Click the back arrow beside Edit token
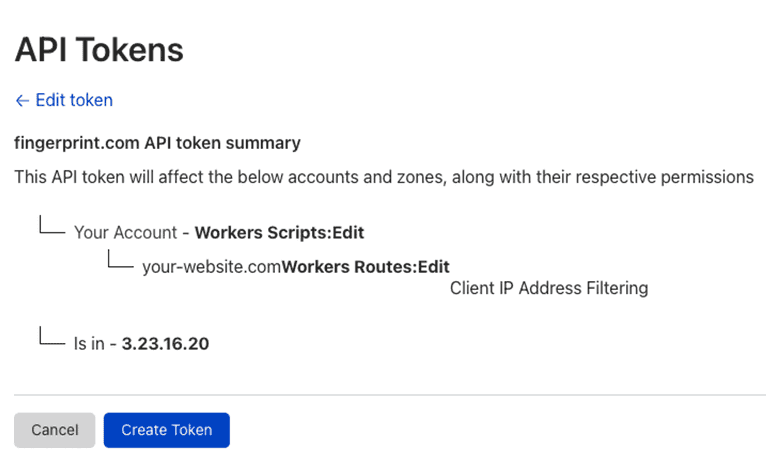The height and width of the screenshot is (464, 766). 22,100
